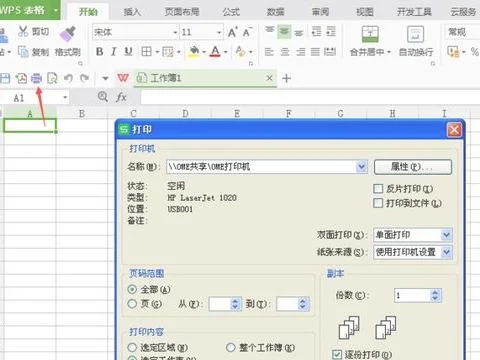Viewport: 480px width, 360px height.
Task: Close the Print dialog
Action: coord(454,130)
